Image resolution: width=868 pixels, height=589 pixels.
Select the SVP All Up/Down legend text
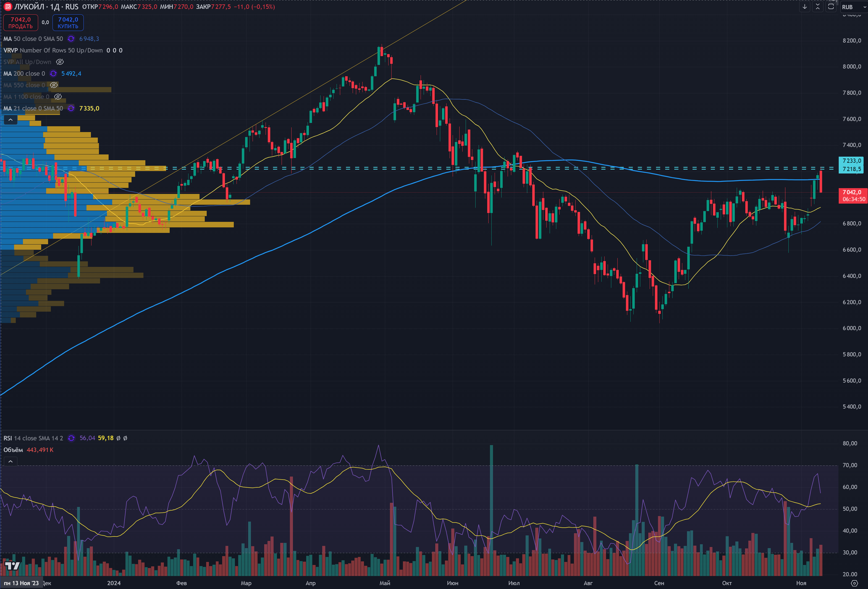coord(27,62)
